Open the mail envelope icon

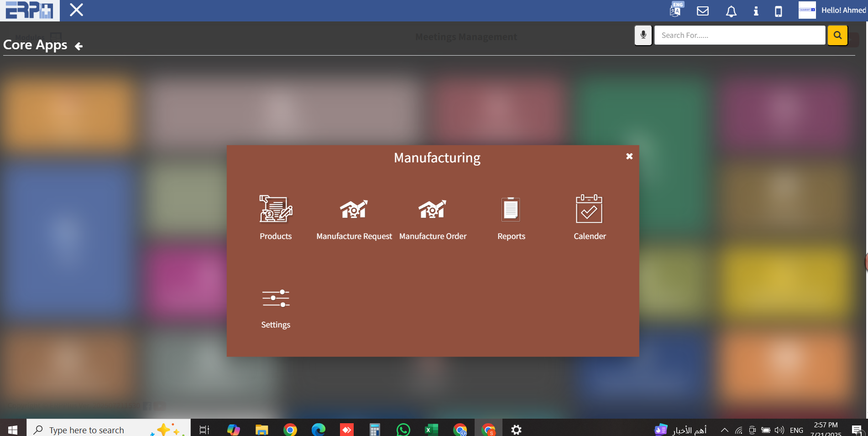703,11
